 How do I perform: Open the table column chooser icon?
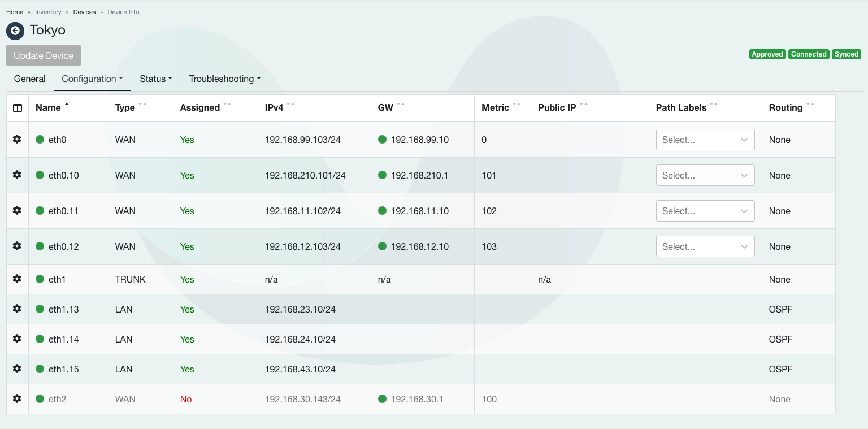click(18, 108)
